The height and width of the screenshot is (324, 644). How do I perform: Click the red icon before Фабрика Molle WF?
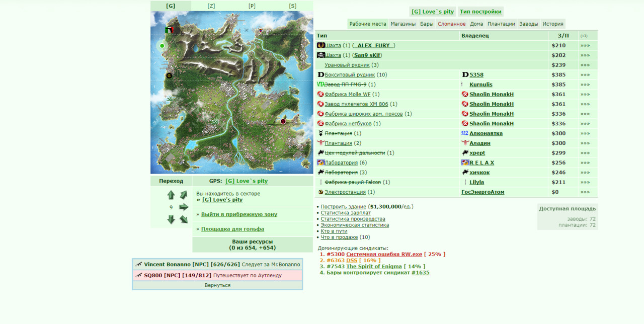click(x=320, y=94)
